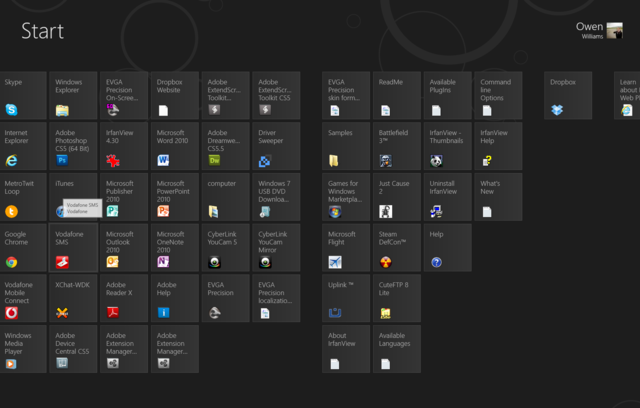Launch Microsoft OneNote 2010

pyautogui.click(x=175, y=248)
